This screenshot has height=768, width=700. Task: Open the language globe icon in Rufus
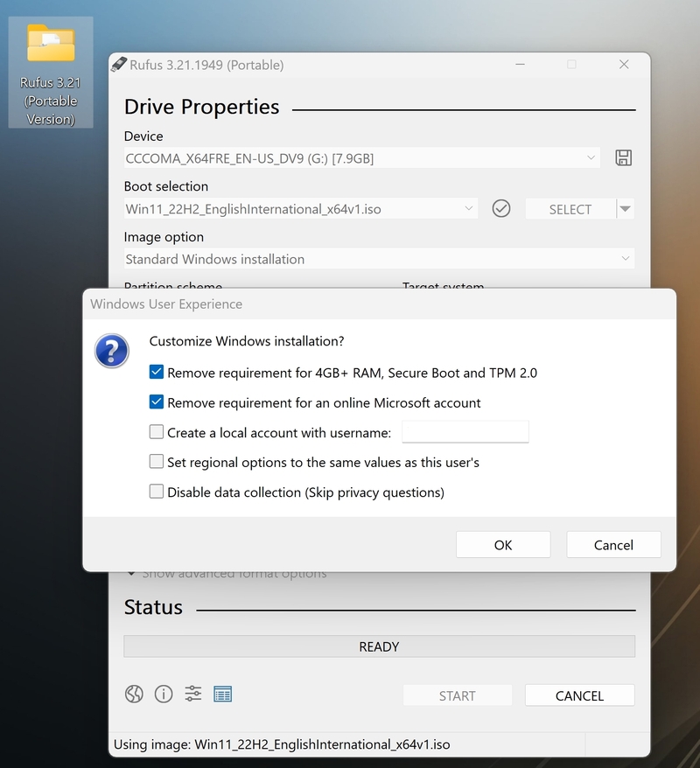134,694
